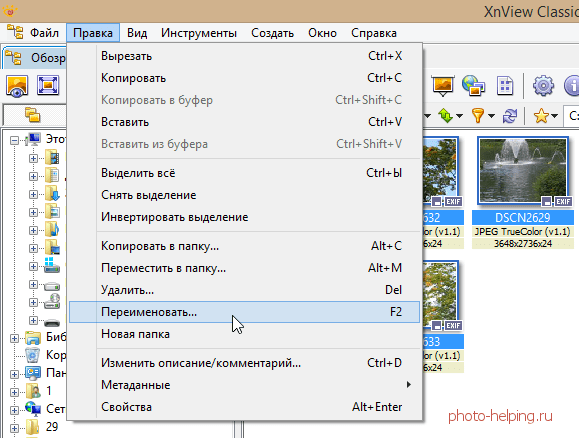Click the view image eye icon
Viewport: 579px width, 438px height.
point(17,86)
